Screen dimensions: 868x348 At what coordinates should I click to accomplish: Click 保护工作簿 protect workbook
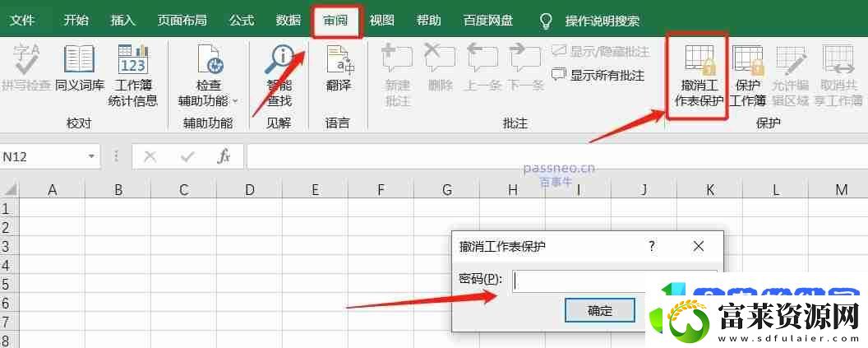(747, 76)
